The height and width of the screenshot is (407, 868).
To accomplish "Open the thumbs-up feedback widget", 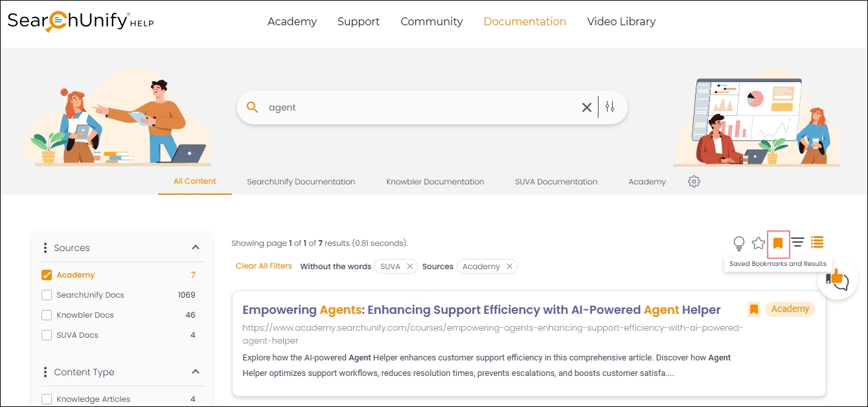I will coord(837,281).
